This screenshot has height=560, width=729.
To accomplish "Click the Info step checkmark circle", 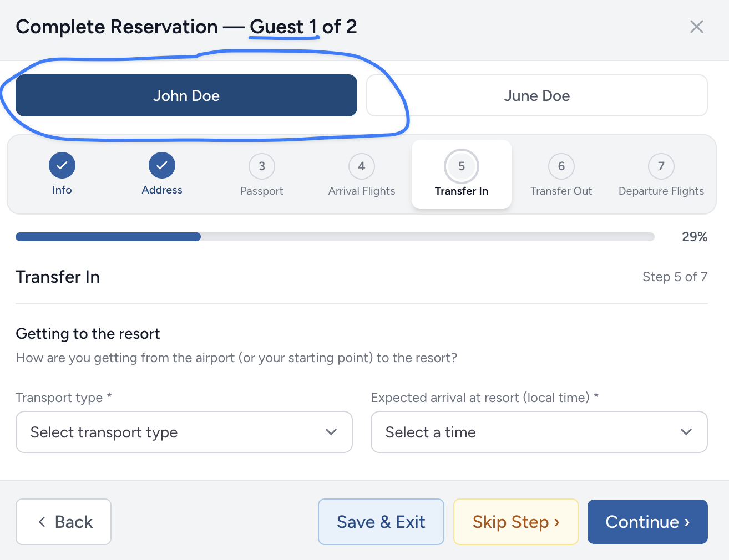I will tap(62, 165).
